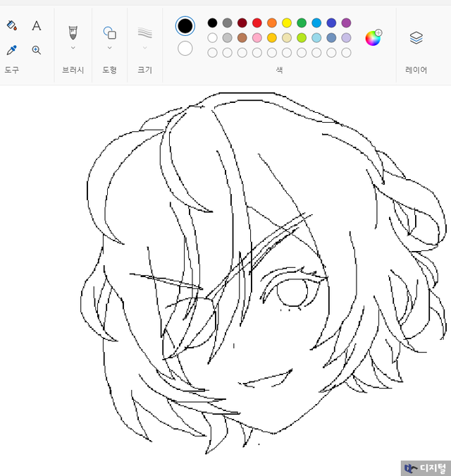Select the secondary white Color 2 circle
The width and height of the screenshot is (451, 476).
[x=185, y=48]
